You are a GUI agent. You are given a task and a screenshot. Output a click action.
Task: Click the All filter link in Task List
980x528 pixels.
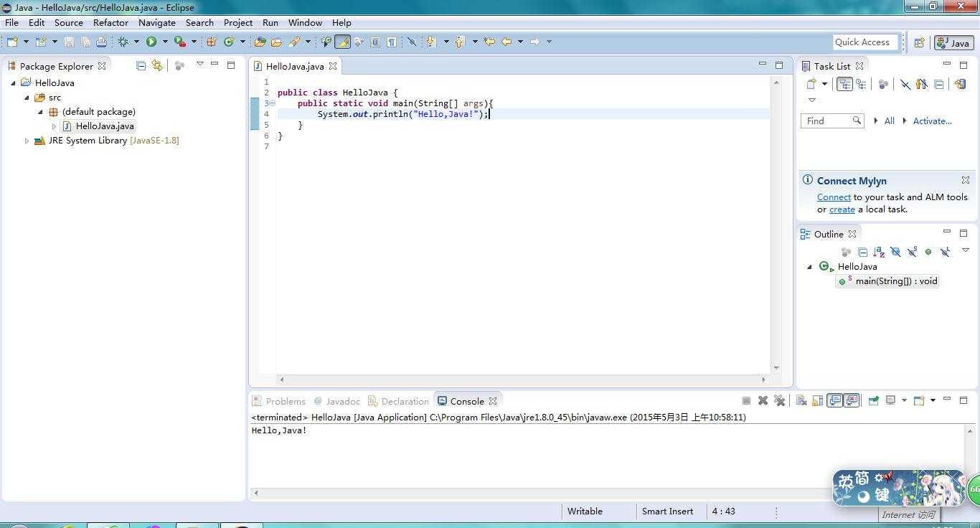[x=889, y=121]
